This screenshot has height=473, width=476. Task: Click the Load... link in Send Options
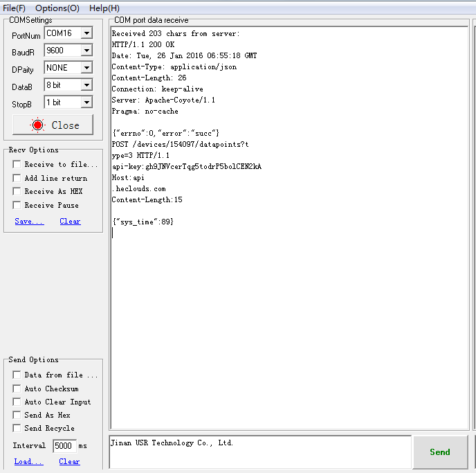pos(28,461)
